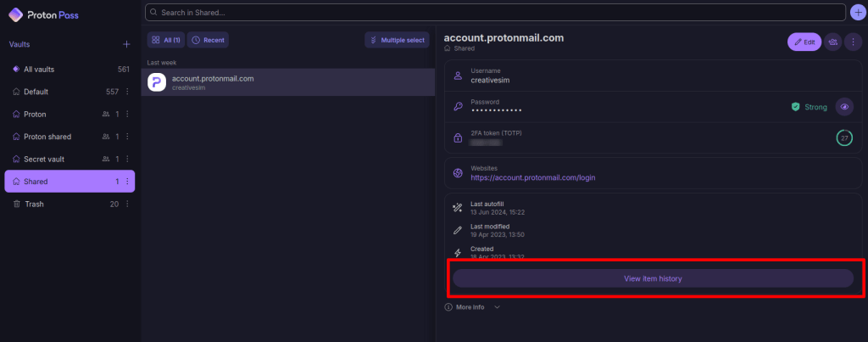
Task: Reveal password with the eye button
Action: pyautogui.click(x=844, y=107)
